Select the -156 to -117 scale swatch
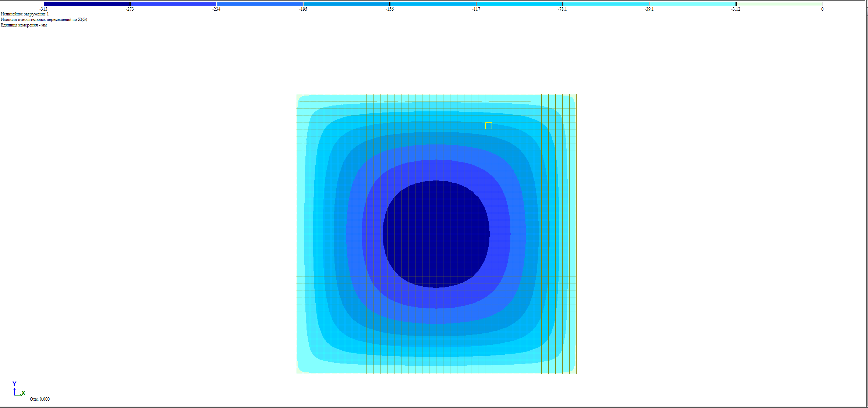This screenshot has width=868, height=408. point(433,4)
